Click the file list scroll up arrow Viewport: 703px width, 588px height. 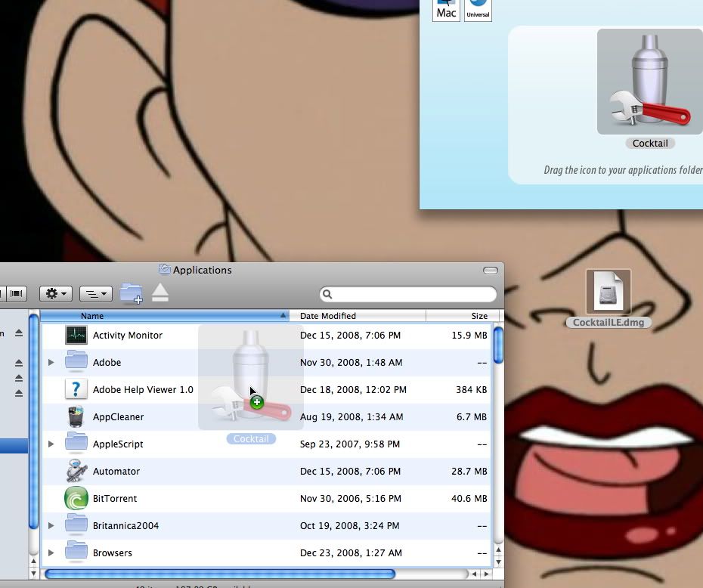click(x=498, y=549)
